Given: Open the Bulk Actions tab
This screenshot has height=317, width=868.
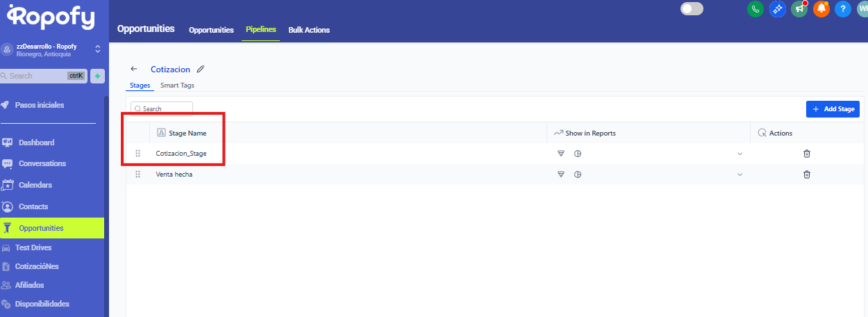Looking at the screenshot, I should (309, 30).
